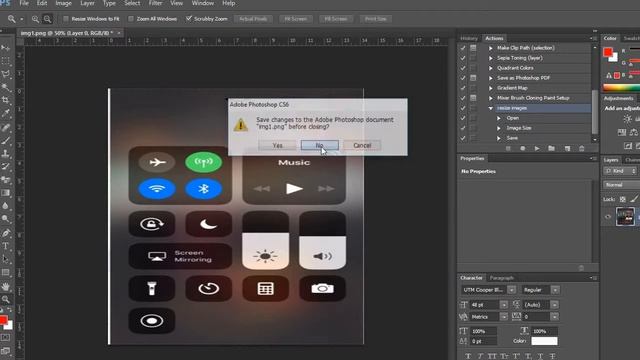Click Zoom Out icon in options bar
Screen dimensions: 640x360
[47, 19]
